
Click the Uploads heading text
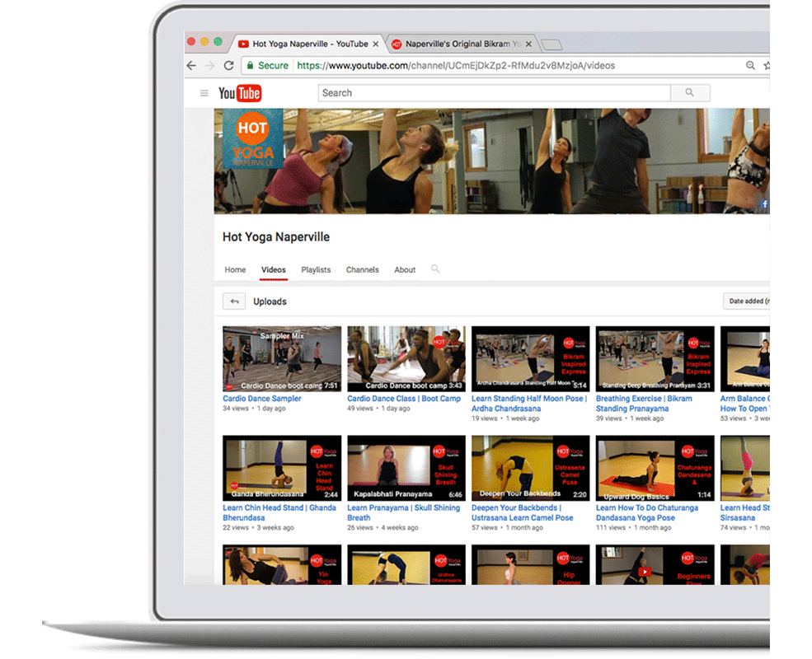[x=270, y=301]
